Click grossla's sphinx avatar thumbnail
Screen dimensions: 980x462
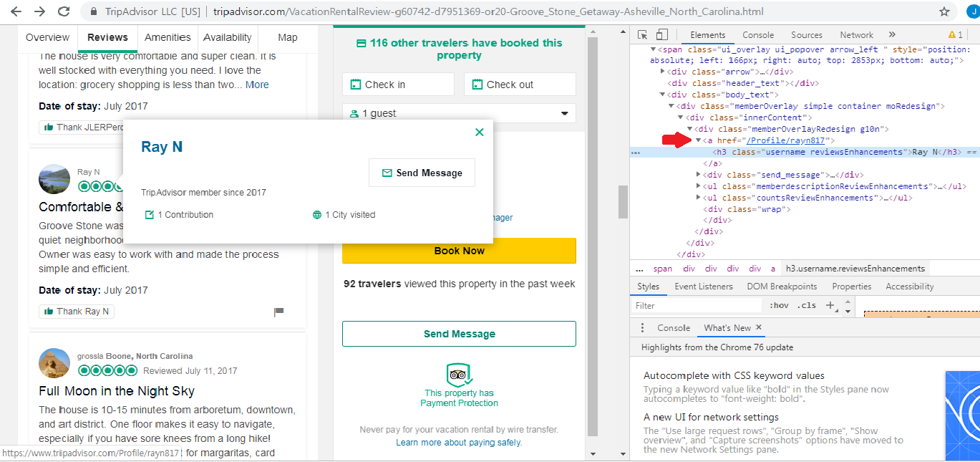click(x=54, y=363)
